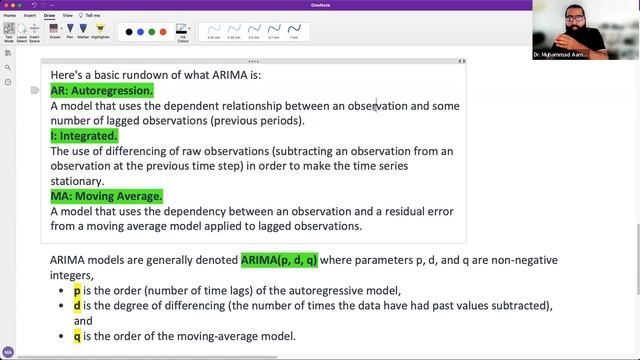Viewport: 640px width, 360px height.
Task: Click the yellow highlighted 'p' bullet
Action: (77, 291)
